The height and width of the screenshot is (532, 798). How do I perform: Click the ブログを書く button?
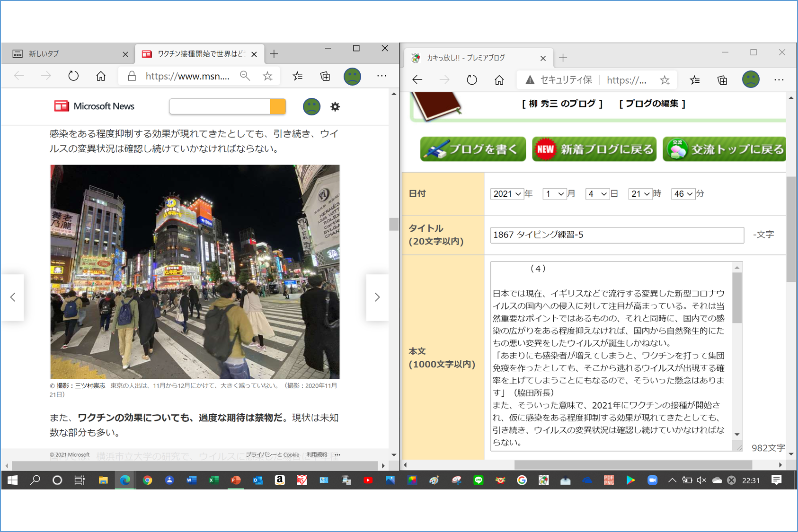(473, 149)
